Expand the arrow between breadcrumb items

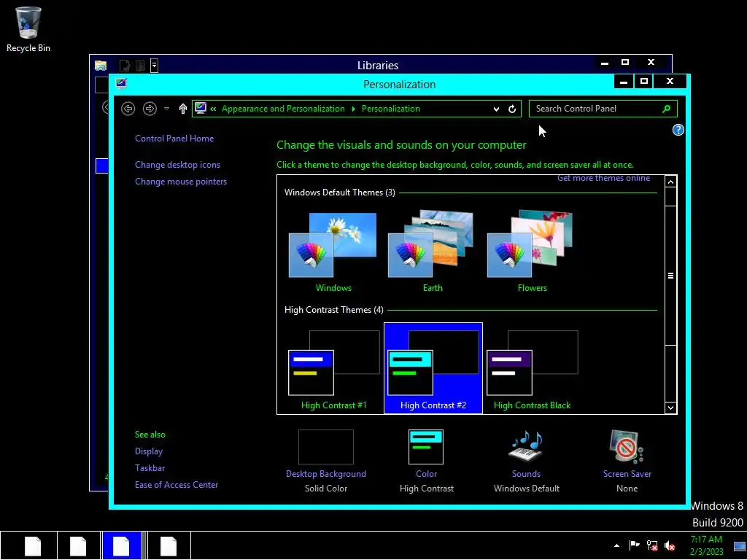click(353, 109)
